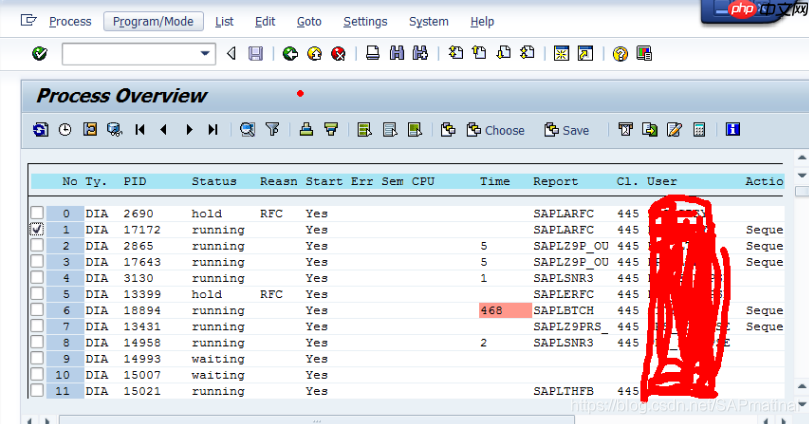The image size is (809, 424).
Task: Open Help via yellow question mark icon
Action: (x=620, y=53)
